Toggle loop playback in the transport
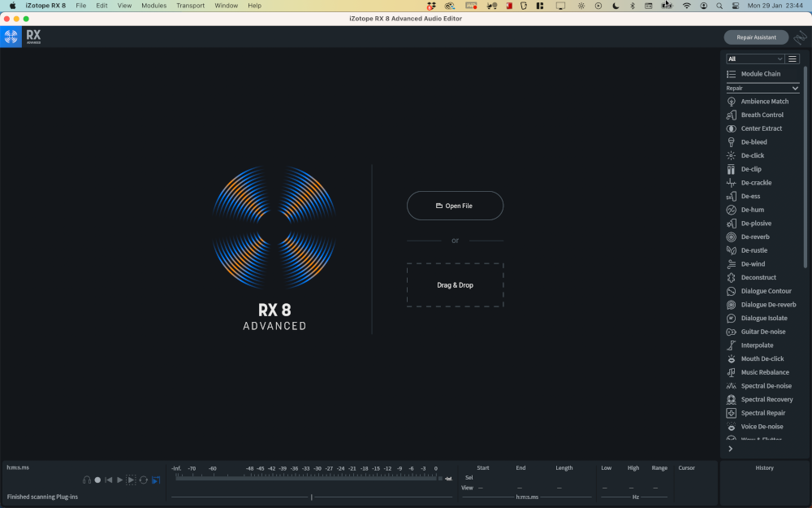812x508 pixels. click(144, 480)
